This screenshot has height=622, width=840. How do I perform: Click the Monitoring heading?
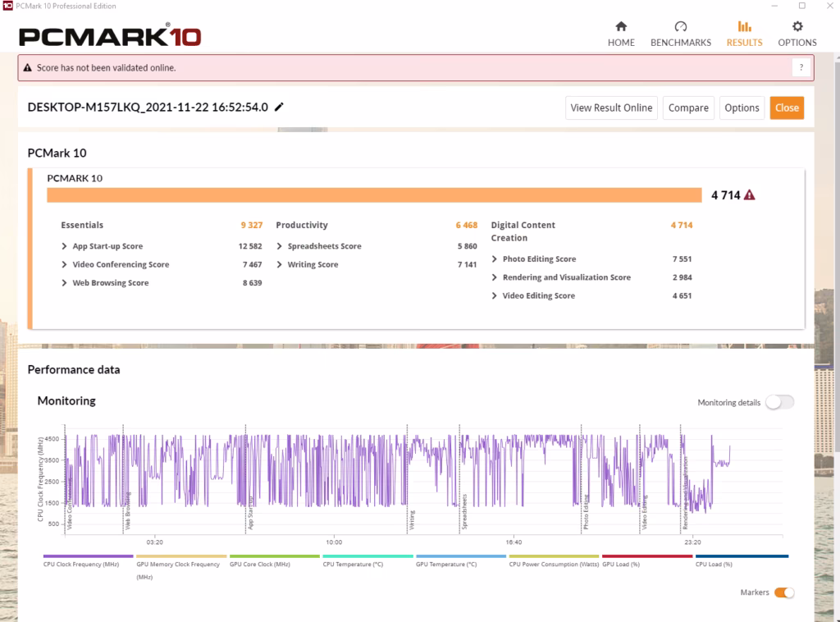click(66, 400)
